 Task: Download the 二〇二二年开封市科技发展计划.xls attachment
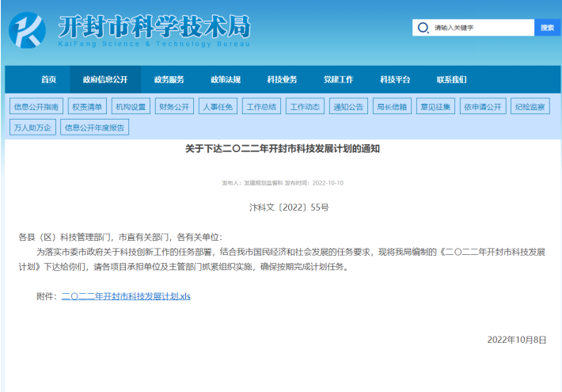127,296
